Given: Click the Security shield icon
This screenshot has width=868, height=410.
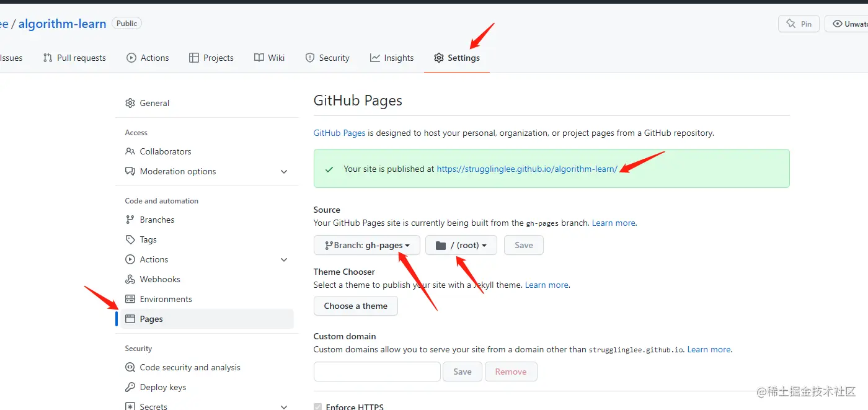Looking at the screenshot, I should tap(310, 58).
